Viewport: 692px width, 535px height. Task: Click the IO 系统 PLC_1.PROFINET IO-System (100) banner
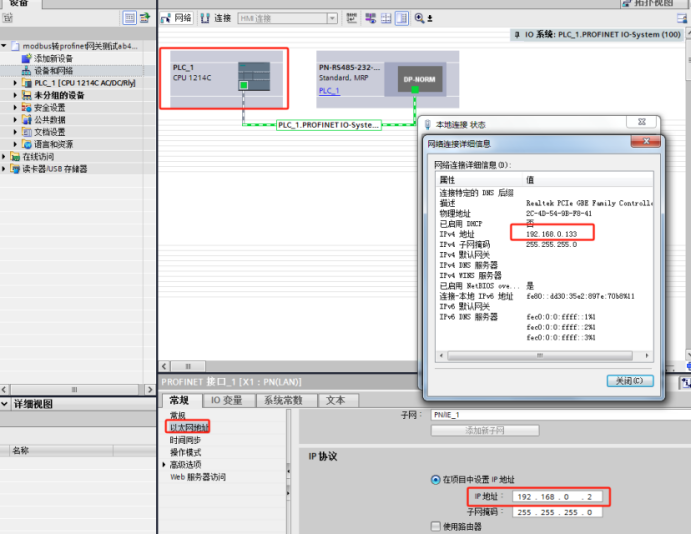(x=598, y=34)
